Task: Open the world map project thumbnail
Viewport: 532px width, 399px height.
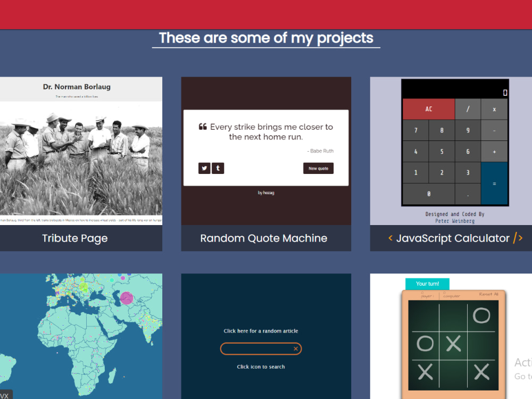Action: (x=81, y=336)
